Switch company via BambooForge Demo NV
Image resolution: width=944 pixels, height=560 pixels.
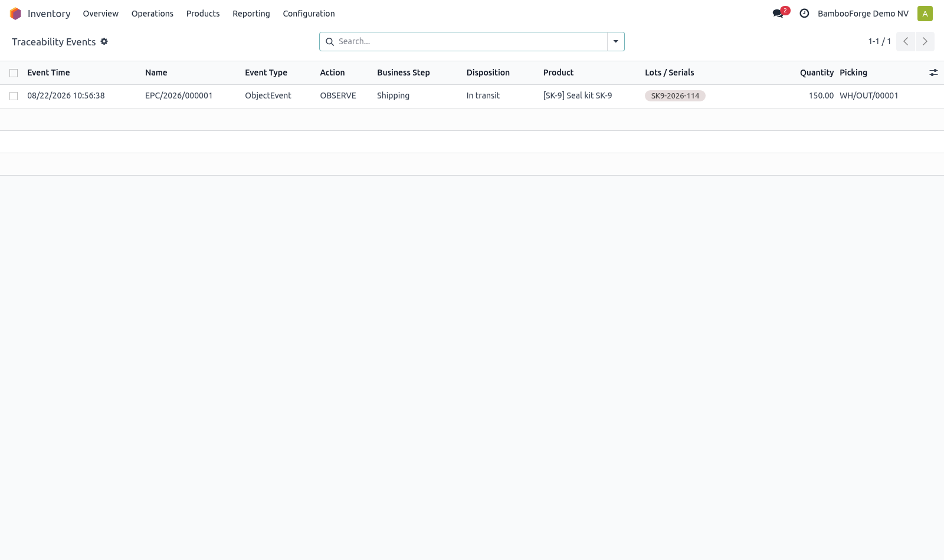coord(863,14)
